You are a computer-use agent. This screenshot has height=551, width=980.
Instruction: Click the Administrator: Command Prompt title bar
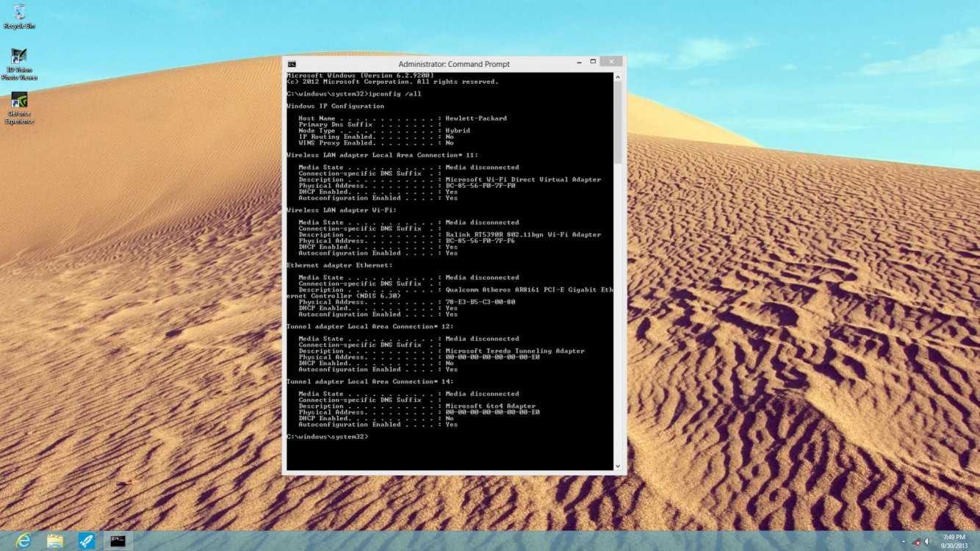coord(454,64)
